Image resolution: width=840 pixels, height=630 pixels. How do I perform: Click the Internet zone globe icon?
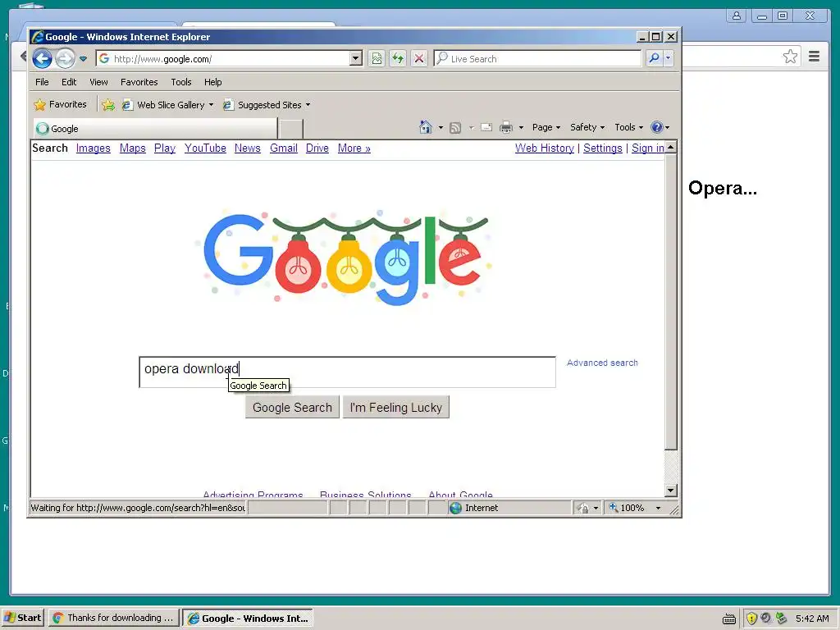[x=455, y=508]
